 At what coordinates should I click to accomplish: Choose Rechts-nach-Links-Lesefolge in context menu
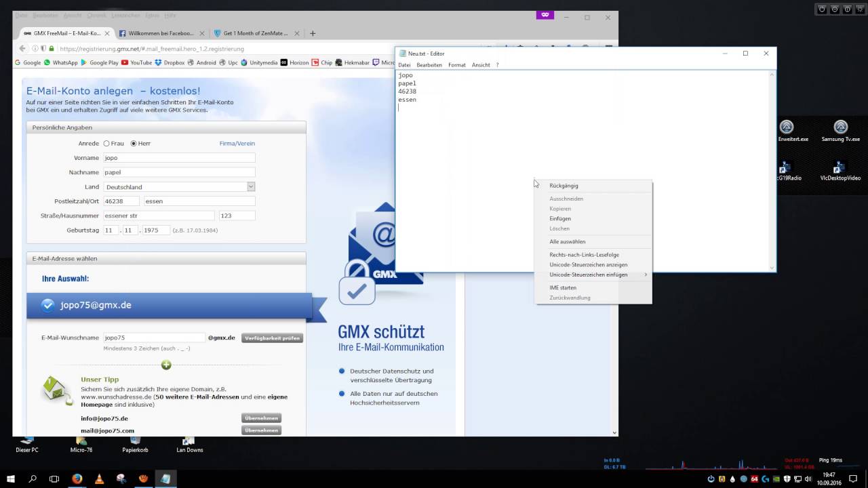593,255
